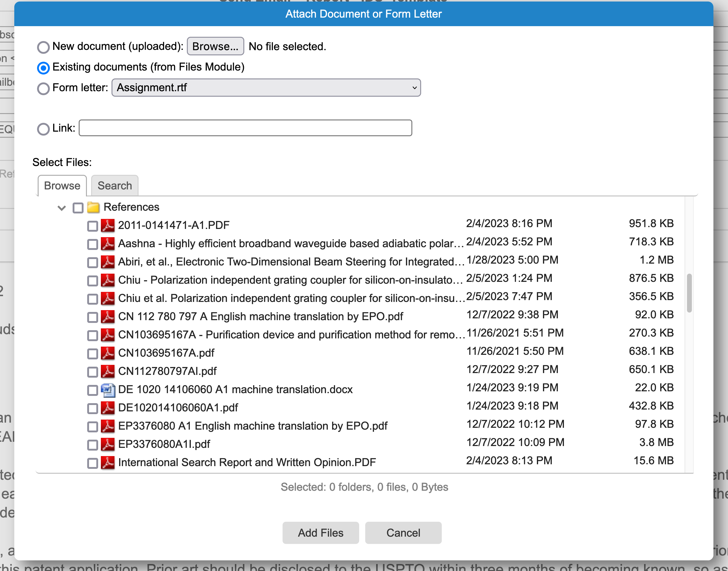The height and width of the screenshot is (571, 728).
Task: Click the Cancel button
Action: pyautogui.click(x=403, y=533)
